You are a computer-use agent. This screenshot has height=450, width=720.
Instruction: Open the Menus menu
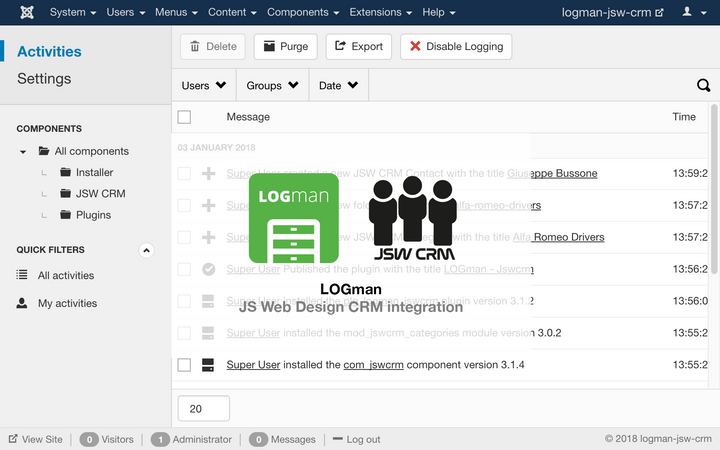click(x=176, y=12)
